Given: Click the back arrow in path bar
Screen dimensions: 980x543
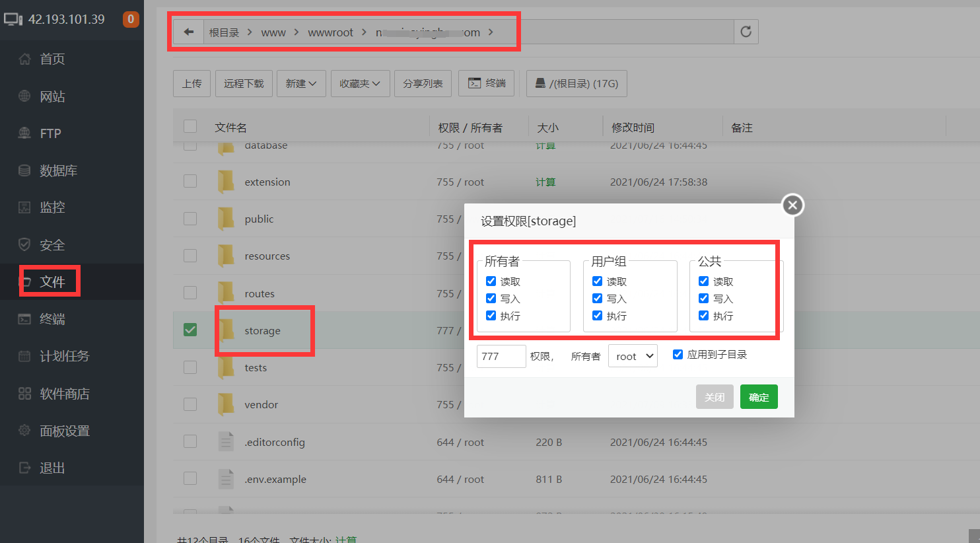Looking at the screenshot, I should click(189, 32).
